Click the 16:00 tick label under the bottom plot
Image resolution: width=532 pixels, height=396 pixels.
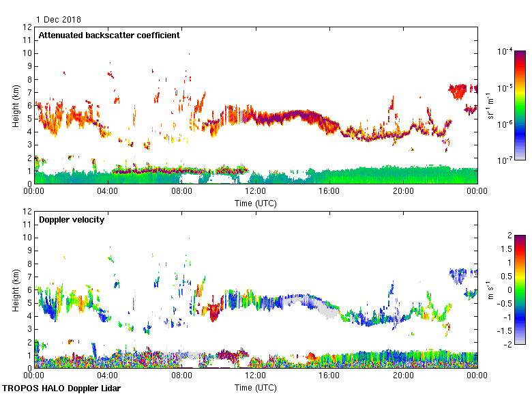329,375
